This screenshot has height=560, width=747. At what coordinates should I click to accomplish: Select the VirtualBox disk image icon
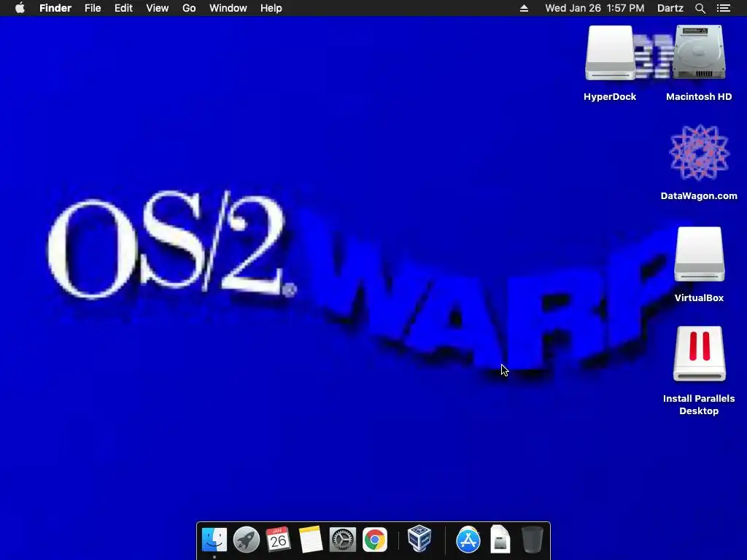coord(699,254)
